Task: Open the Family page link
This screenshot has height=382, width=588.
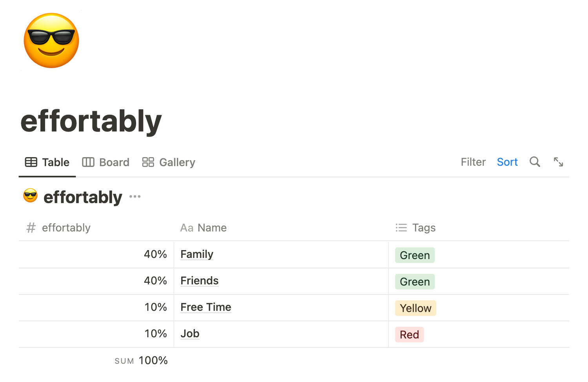Action: tap(197, 254)
